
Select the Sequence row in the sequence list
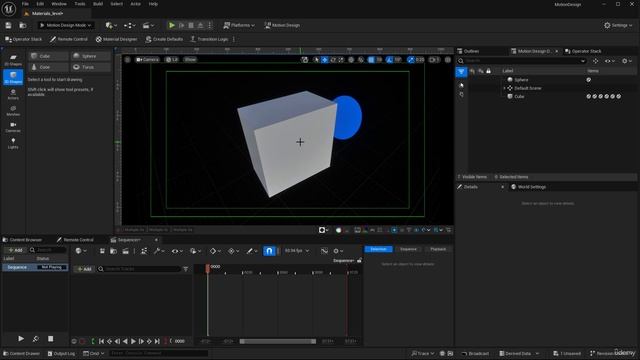(35, 267)
